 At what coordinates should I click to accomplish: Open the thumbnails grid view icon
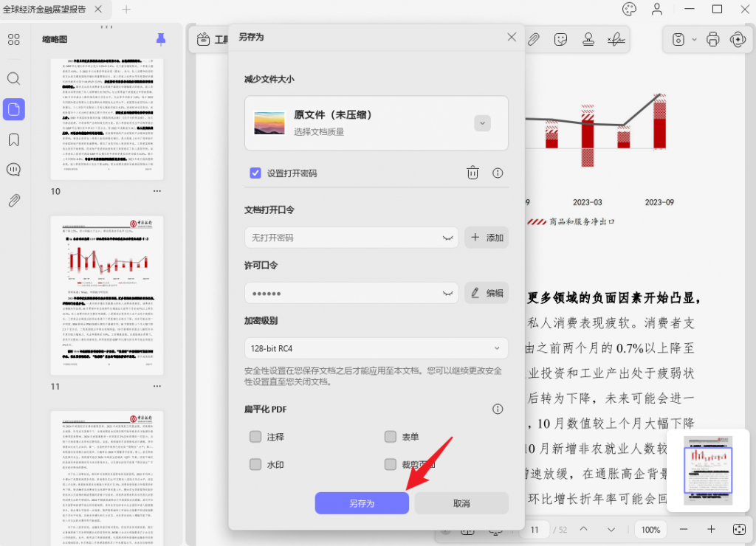point(14,40)
